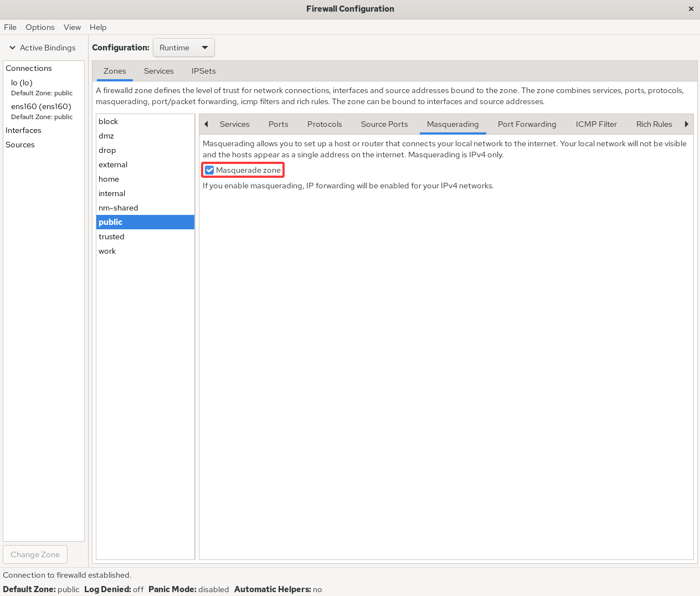Open the File menu
The height and width of the screenshot is (596, 700).
coord(10,27)
